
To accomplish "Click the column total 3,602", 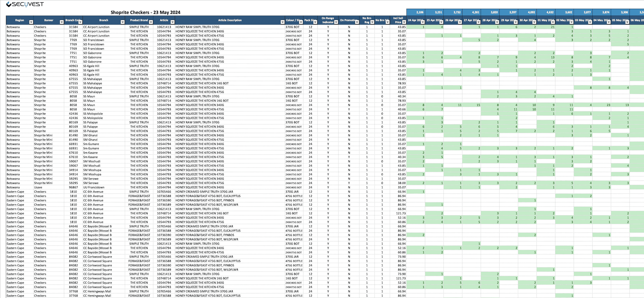I will pos(569,12).
